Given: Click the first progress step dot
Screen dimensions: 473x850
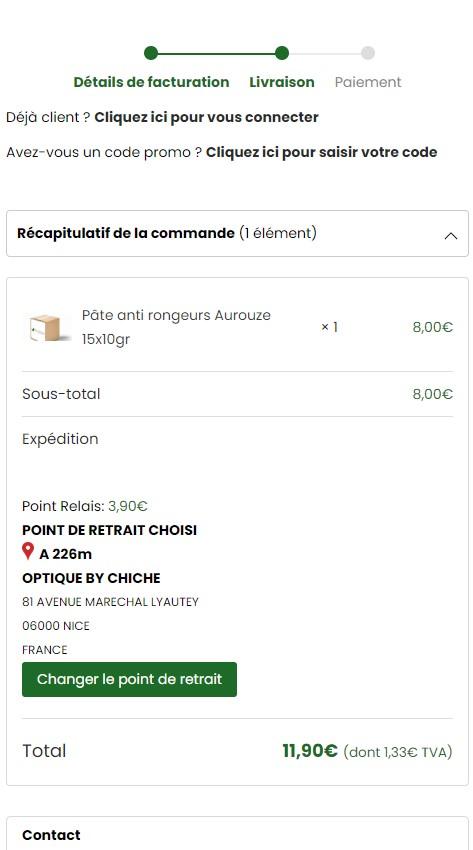Looking at the screenshot, I should pyautogui.click(x=151, y=53).
